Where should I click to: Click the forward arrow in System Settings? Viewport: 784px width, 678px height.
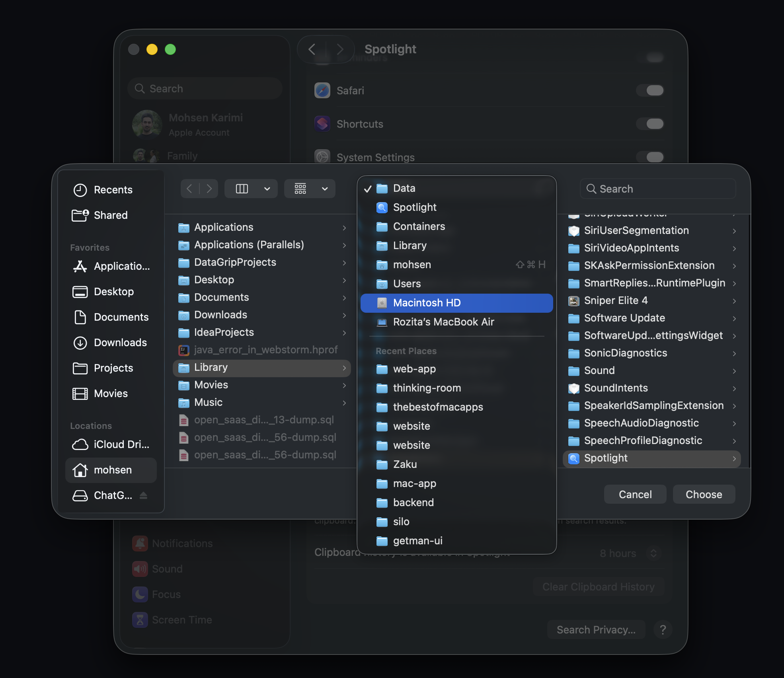pos(340,49)
